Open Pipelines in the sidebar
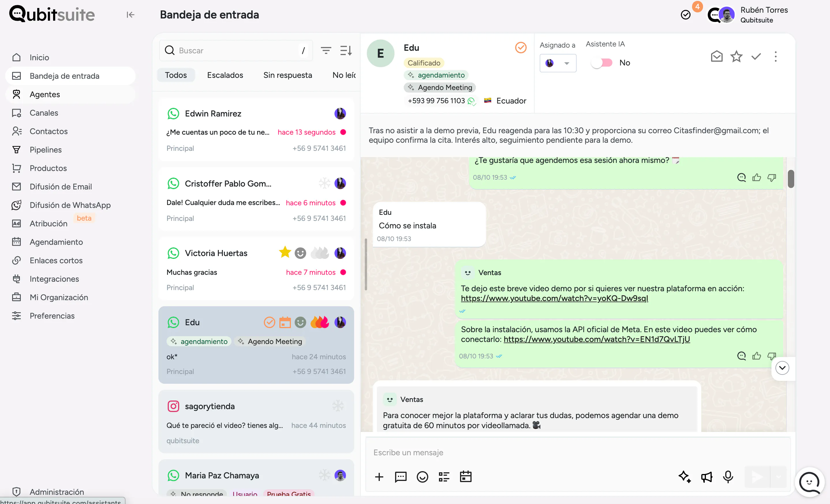Image resolution: width=830 pixels, height=504 pixels. pyautogui.click(x=70, y=150)
